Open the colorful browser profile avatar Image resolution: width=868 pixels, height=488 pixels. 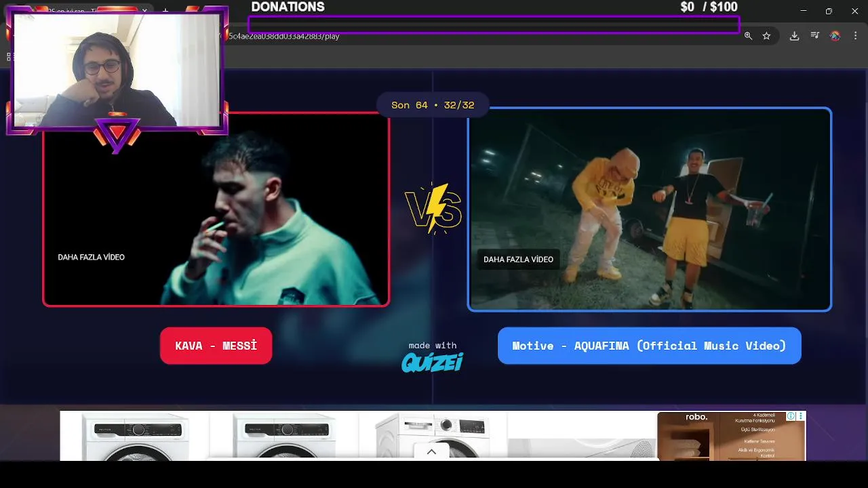(x=835, y=36)
